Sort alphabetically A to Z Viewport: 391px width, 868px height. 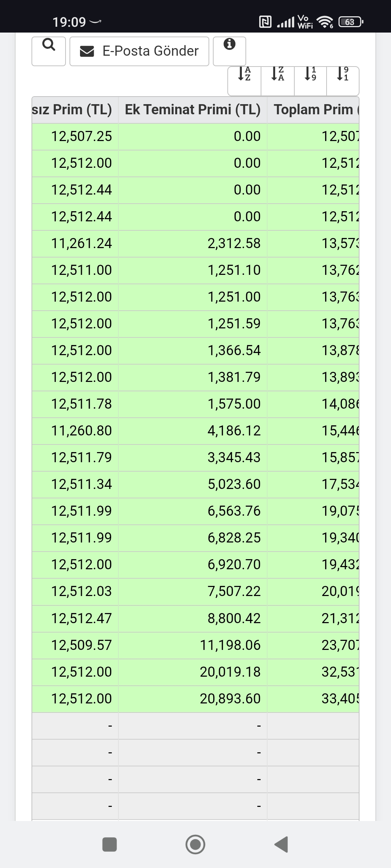pyautogui.click(x=244, y=81)
